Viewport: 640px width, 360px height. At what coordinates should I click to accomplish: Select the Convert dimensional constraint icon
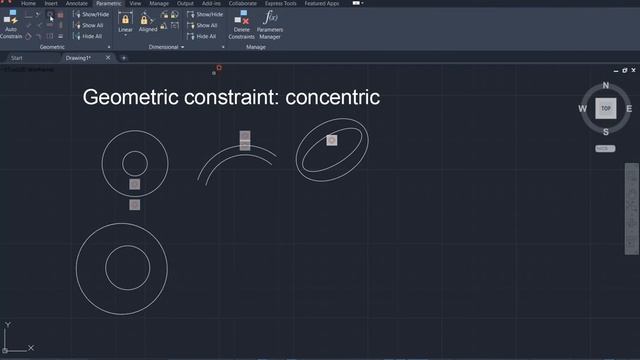(175, 26)
